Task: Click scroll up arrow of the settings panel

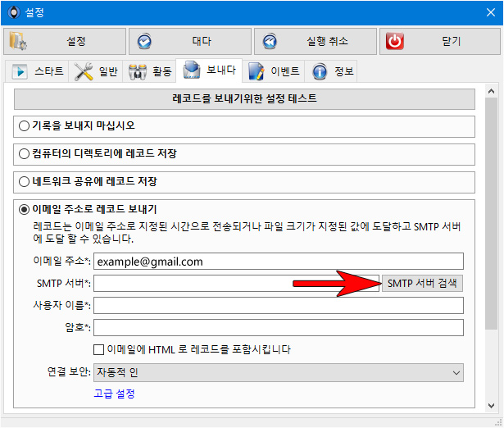Action: pos(491,91)
